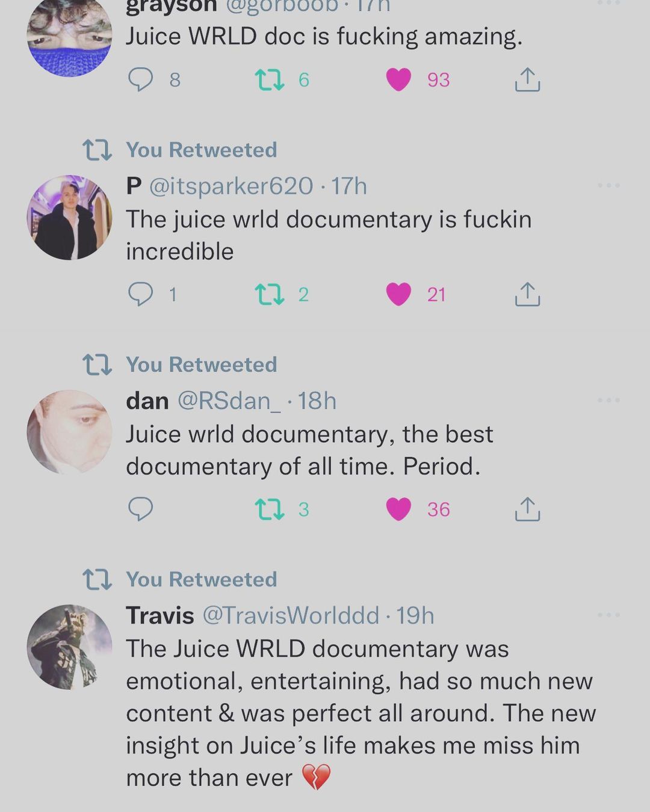
Task: Reply to dan's documentary tweet
Action: click(x=141, y=509)
